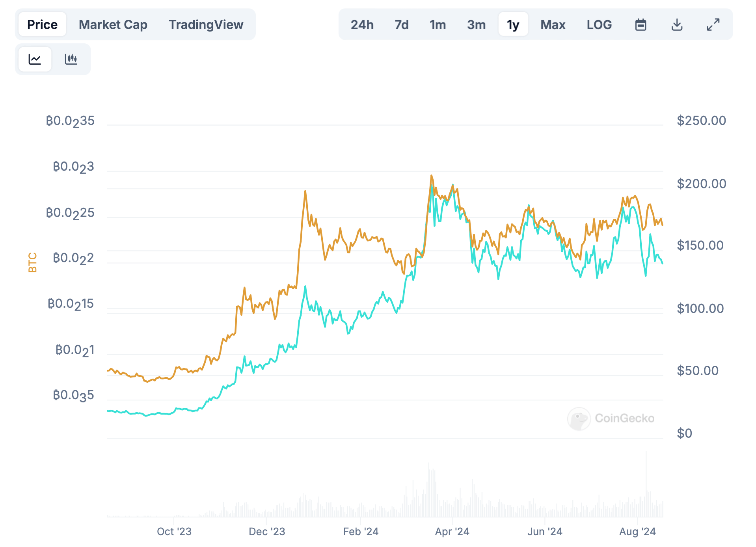Click the $150.00 price axis label
Image resolution: width=756 pixels, height=547 pixels.
(700, 246)
